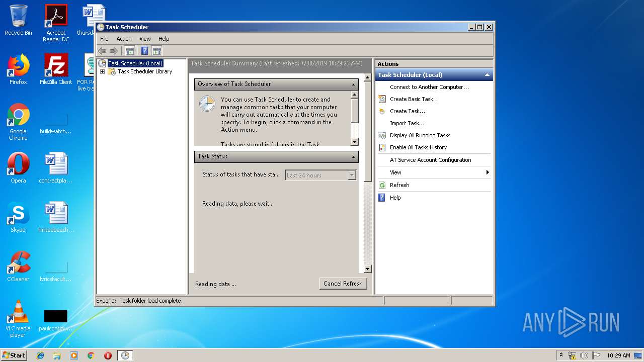Select Task Scheduler (Local) tree item

[x=135, y=63]
